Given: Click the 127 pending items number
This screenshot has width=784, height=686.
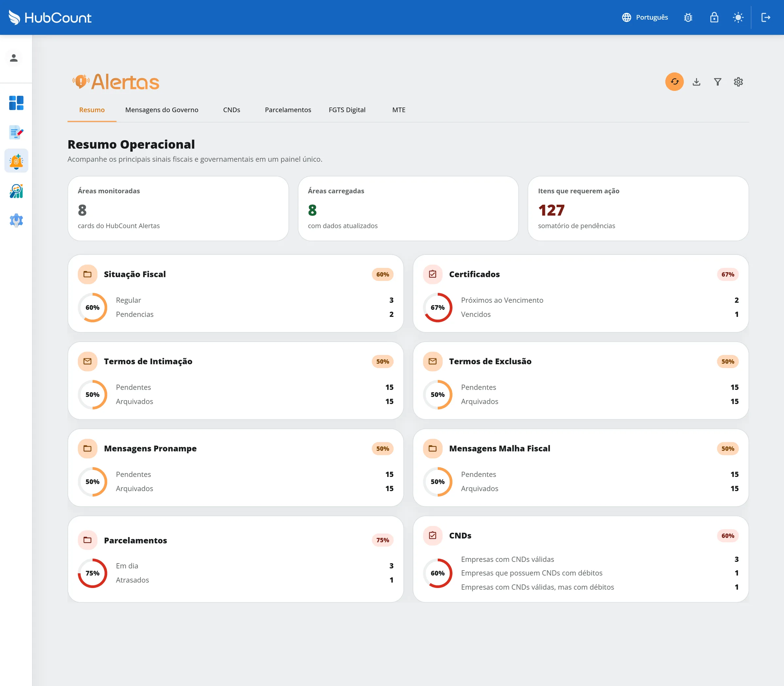Looking at the screenshot, I should pyautogui.click(x=551, y=210).
